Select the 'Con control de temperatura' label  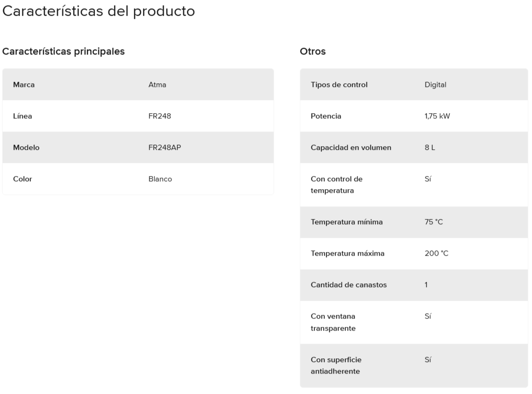pyautogui.click(x=336, y=184)
